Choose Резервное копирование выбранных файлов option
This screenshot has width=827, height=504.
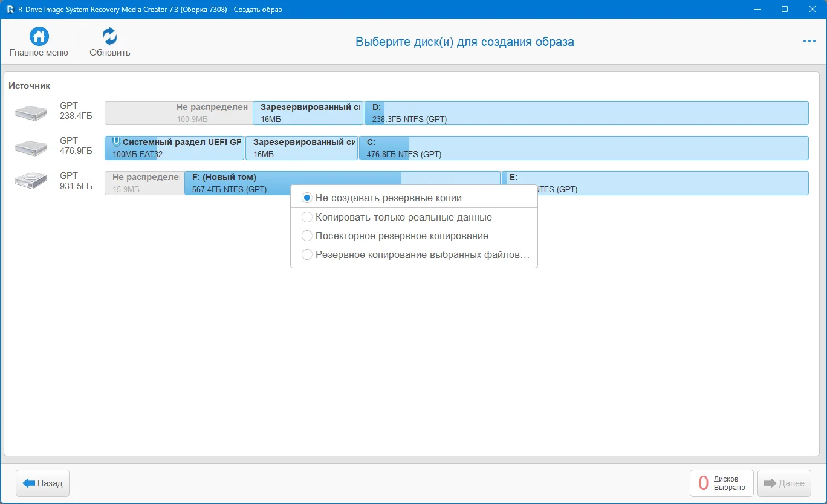307,254
